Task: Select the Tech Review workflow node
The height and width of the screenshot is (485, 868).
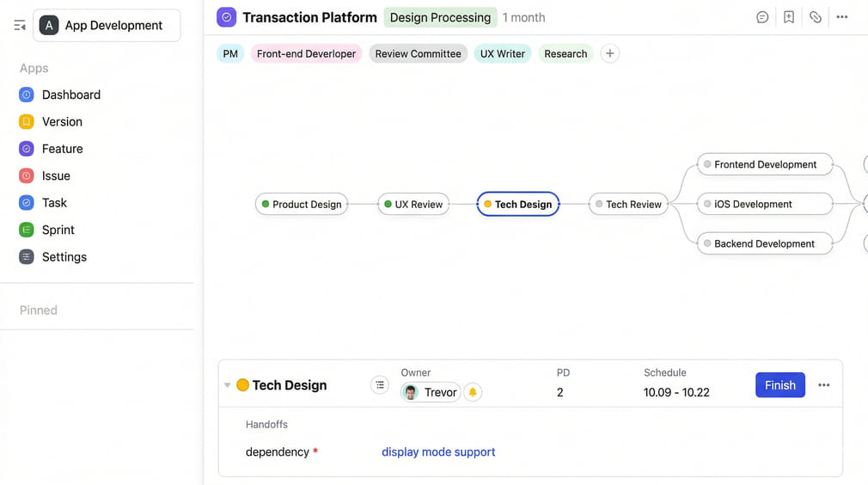Action: pos(628,205)
